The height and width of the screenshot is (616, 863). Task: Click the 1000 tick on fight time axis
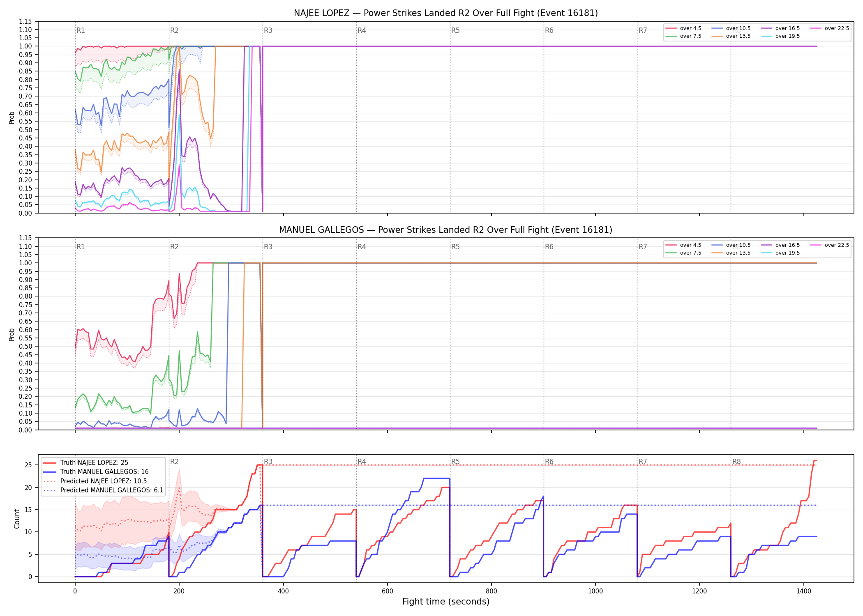(x=595, y=591)
